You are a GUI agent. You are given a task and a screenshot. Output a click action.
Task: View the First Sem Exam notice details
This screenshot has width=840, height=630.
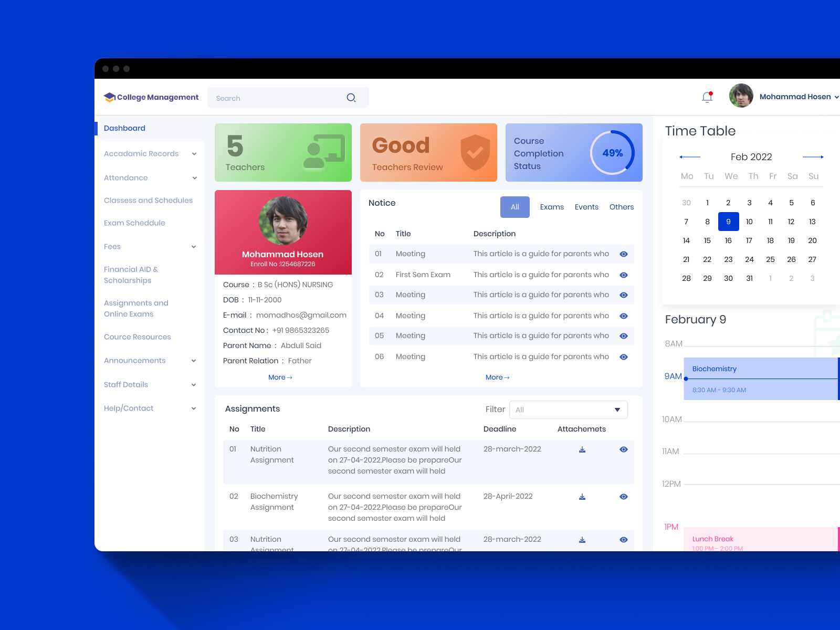(623, 275)
